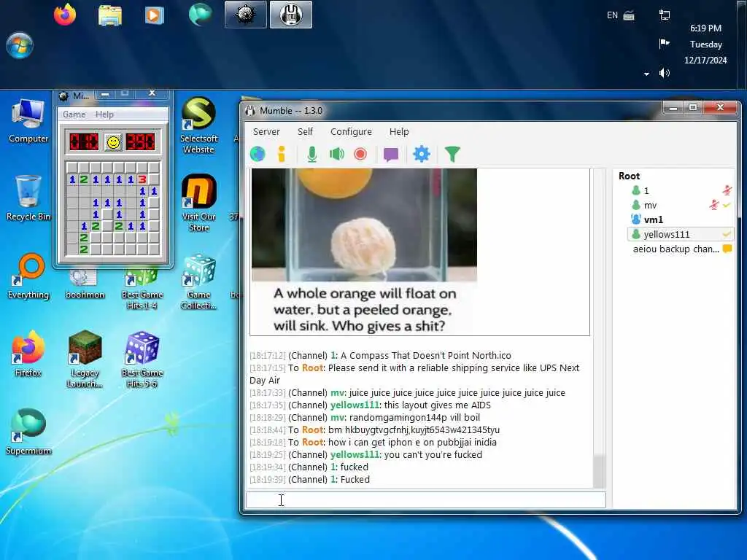Mute the microphone in Mumble toolbar

tap(311, 154)
